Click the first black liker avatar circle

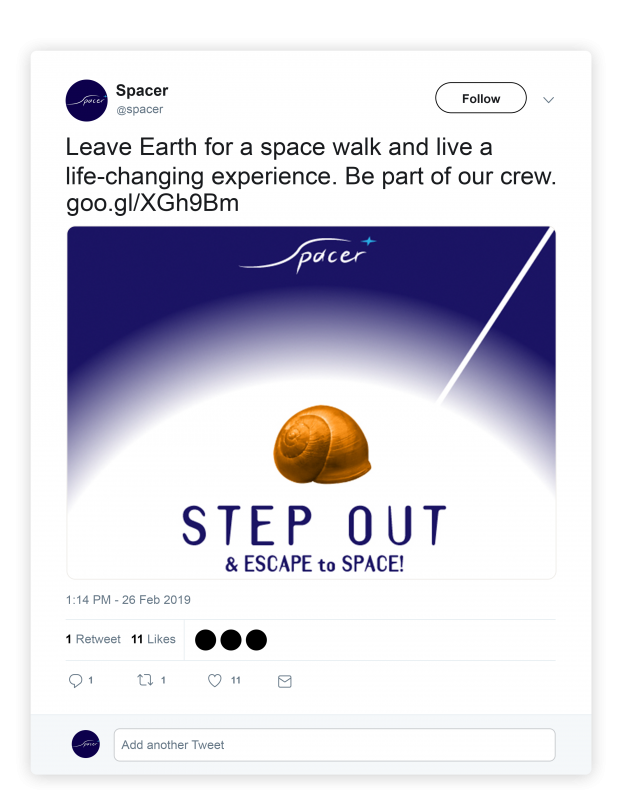coord(205,640)
